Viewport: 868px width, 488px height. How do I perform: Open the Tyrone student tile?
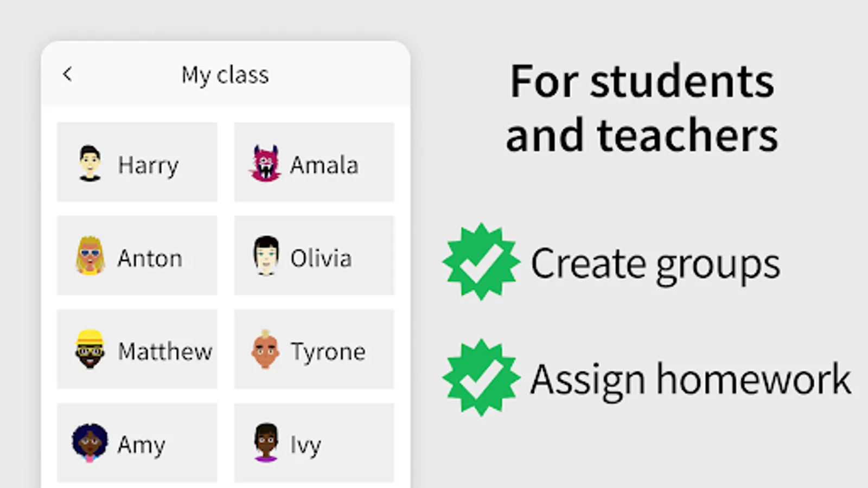coord(314,349)
